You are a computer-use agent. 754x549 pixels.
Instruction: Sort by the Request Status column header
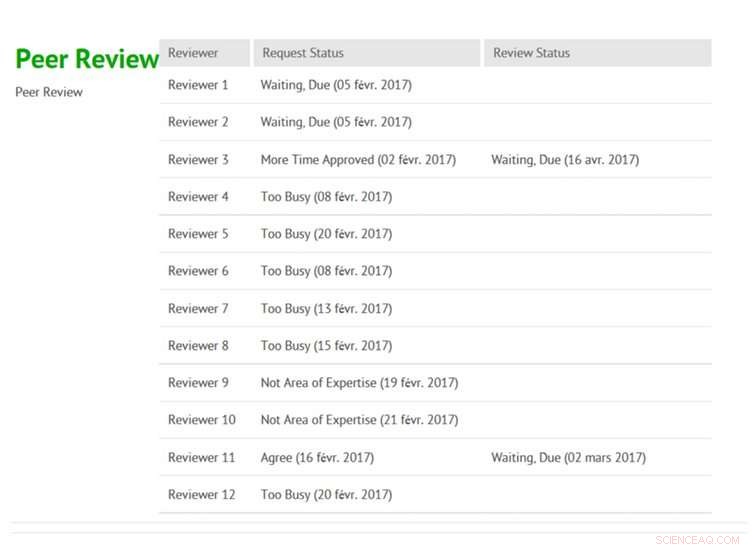pyautogui.click(x=303, y=53)
